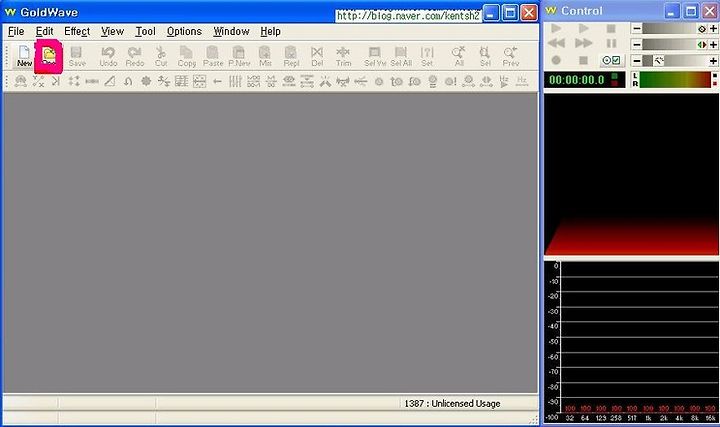Increase speed with bottom slider plus
720x427 pixels.
713,61
